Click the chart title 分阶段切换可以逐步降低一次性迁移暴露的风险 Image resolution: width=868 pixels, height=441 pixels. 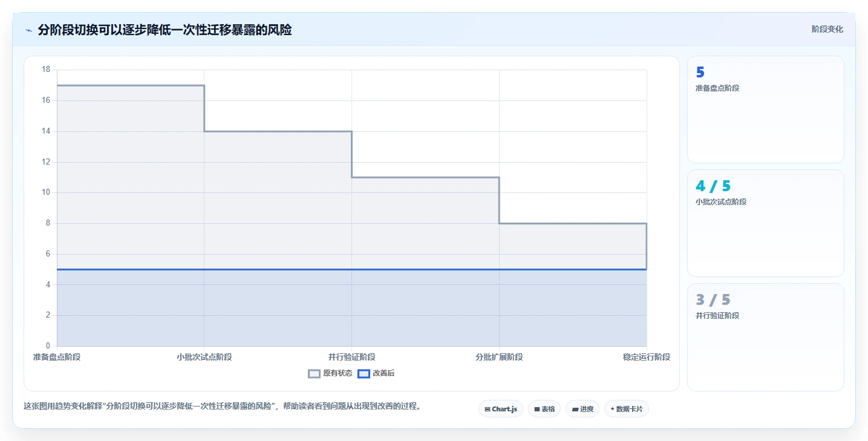point(165,30)
